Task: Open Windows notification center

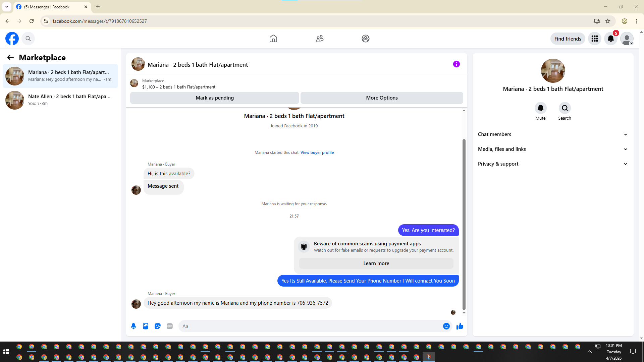Action: click(x=633, y=352)
